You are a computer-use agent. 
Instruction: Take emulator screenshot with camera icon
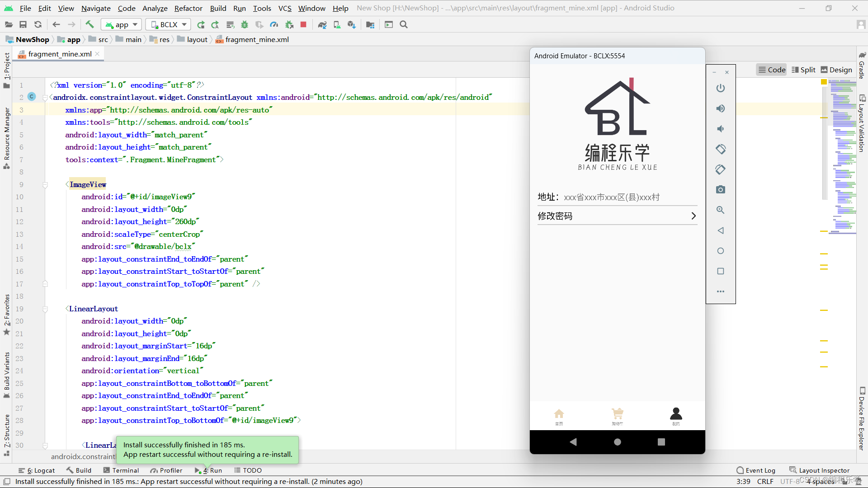721,189
